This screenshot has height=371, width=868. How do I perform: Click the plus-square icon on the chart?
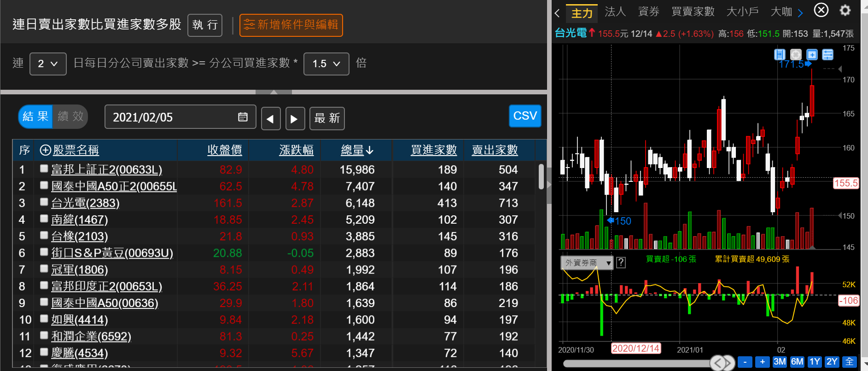click(812, 54)
